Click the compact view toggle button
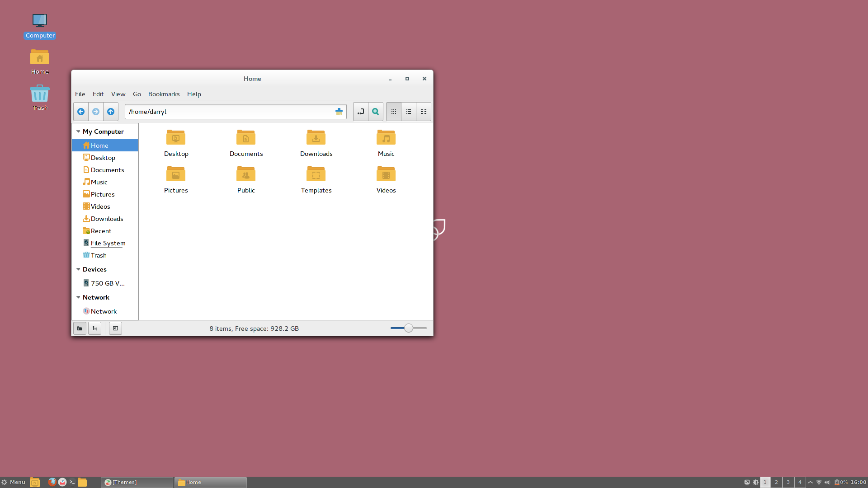 pyautogui.click(x=423, y=112)
